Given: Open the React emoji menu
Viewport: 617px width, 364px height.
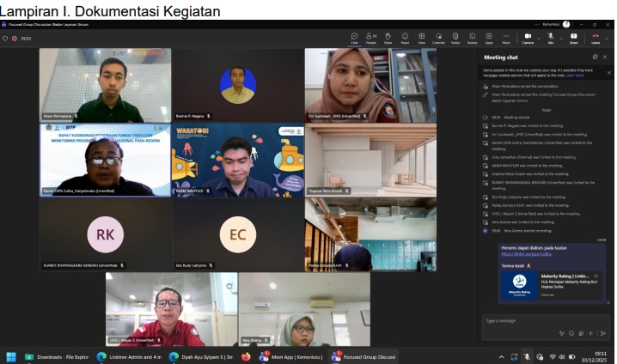Looking at the screenshot, I should [x=405, y=38].
